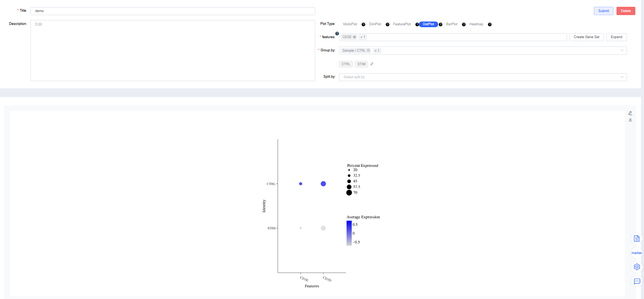This screenshot has height=299, width=644.
Task: Switch to the DimPlot plot type
Action: [375, 24]
